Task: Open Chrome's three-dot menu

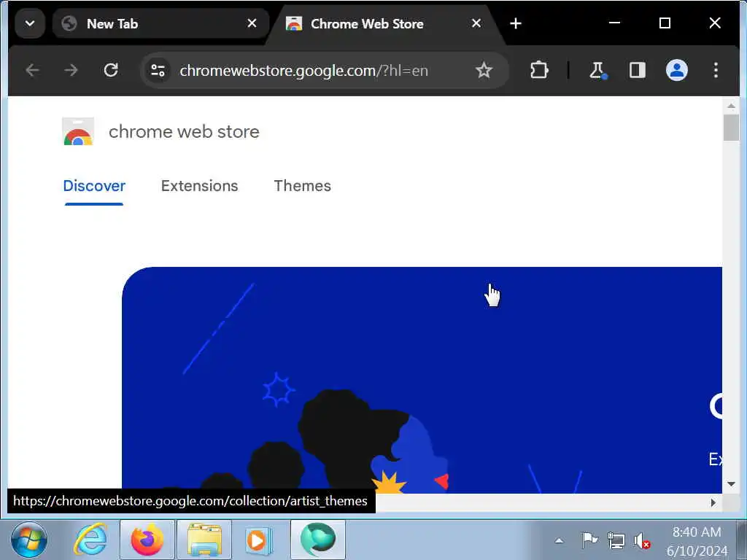Action: click(716, 71)
